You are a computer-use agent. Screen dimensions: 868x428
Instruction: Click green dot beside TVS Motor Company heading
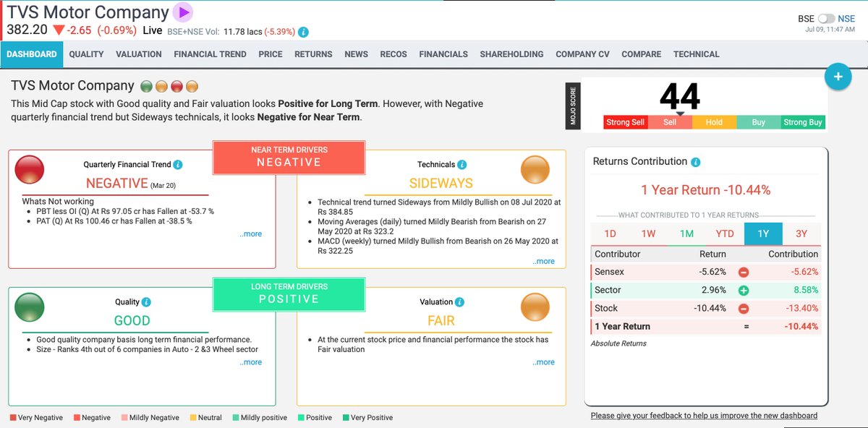click(x=146, y=86)
